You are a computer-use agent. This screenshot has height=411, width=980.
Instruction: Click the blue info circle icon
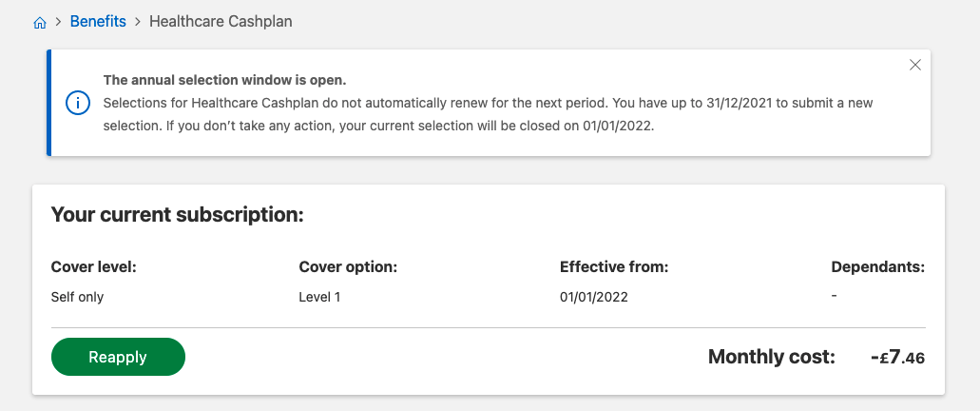pyautogui.click(x=78, y=103)
